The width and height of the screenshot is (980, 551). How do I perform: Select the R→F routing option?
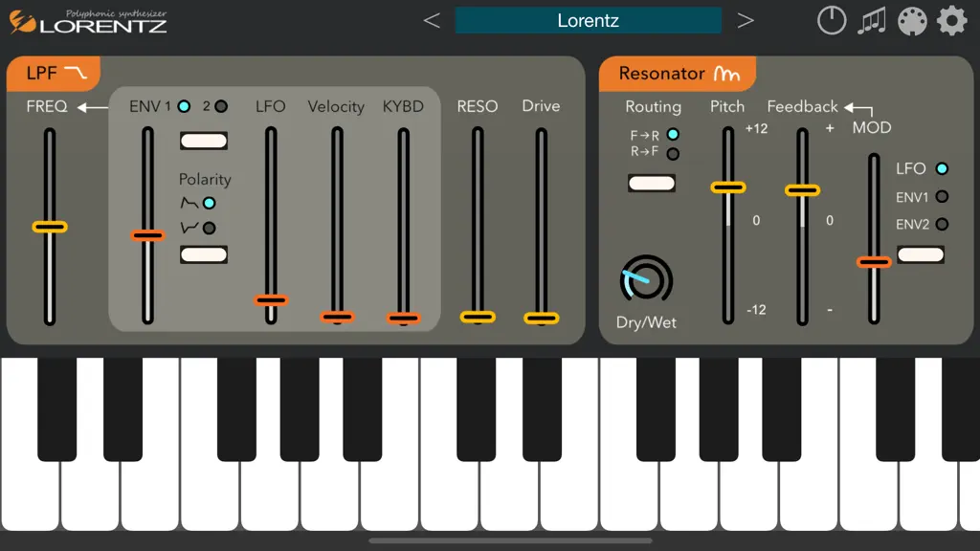pyautogui.click(x=673, y=153)
